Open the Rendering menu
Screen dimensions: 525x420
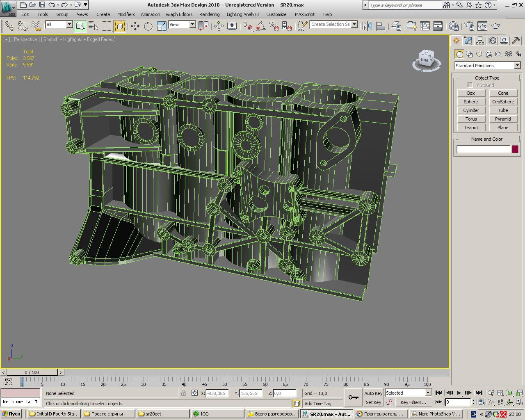209,14
